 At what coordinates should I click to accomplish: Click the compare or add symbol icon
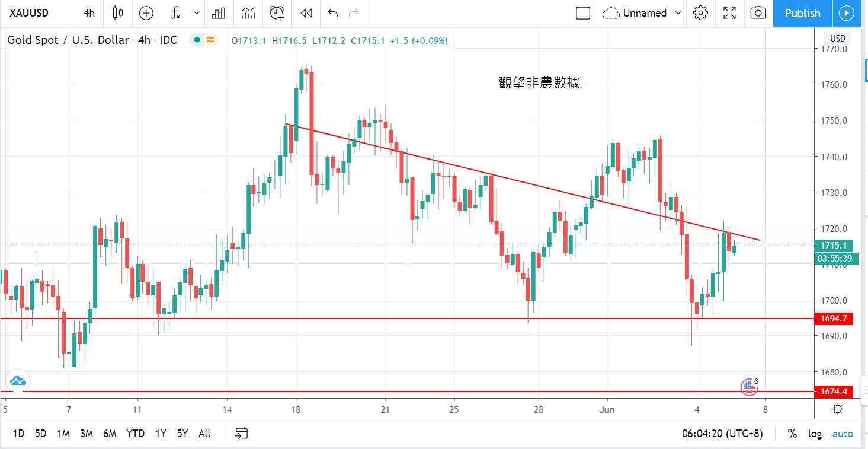146,13
